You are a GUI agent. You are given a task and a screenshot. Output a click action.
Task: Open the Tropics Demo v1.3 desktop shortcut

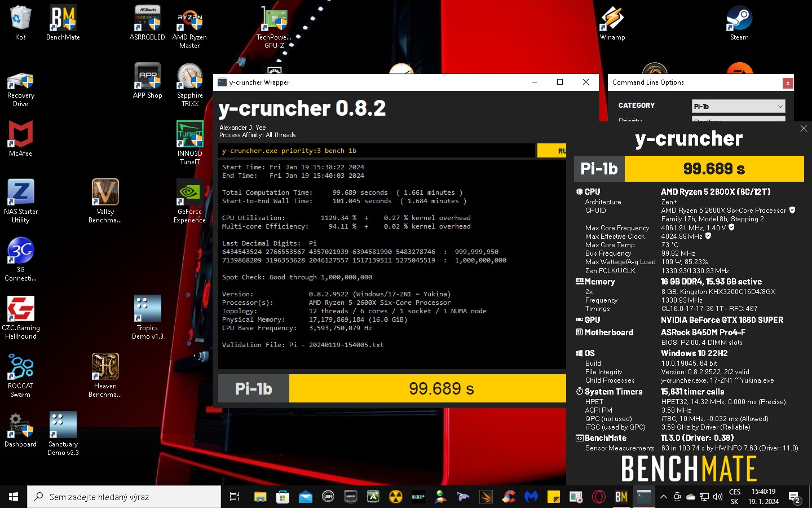pos(147,317)
